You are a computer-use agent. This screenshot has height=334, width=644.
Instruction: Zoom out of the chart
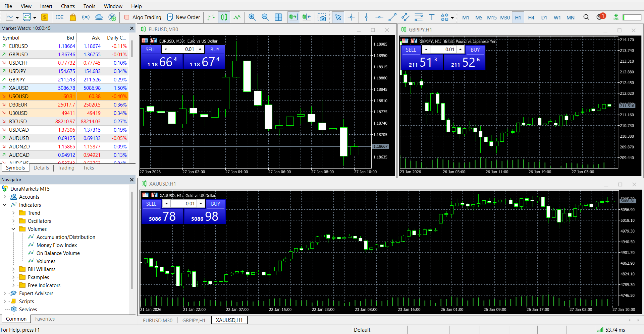pyautogui.click(x=265, y=17)
